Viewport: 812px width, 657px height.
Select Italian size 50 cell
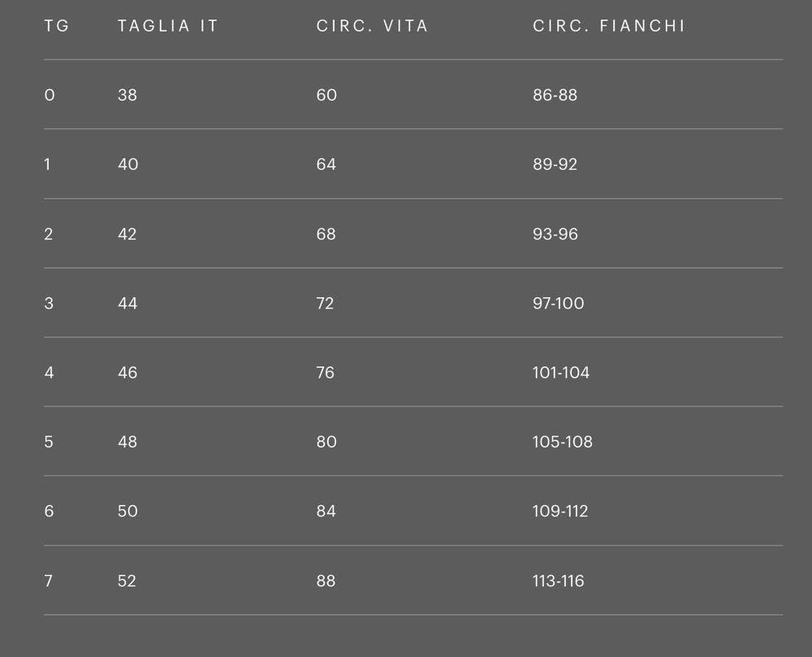pos(127,511)
